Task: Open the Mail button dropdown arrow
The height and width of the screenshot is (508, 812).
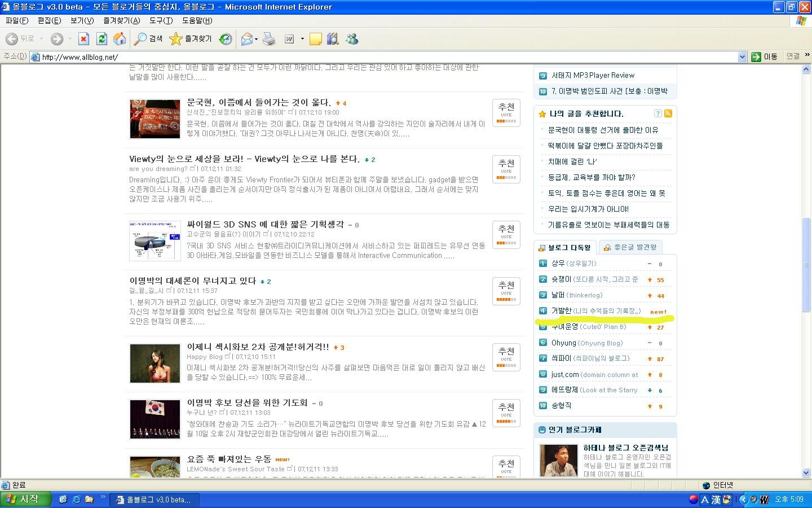Action: [256, 39]
